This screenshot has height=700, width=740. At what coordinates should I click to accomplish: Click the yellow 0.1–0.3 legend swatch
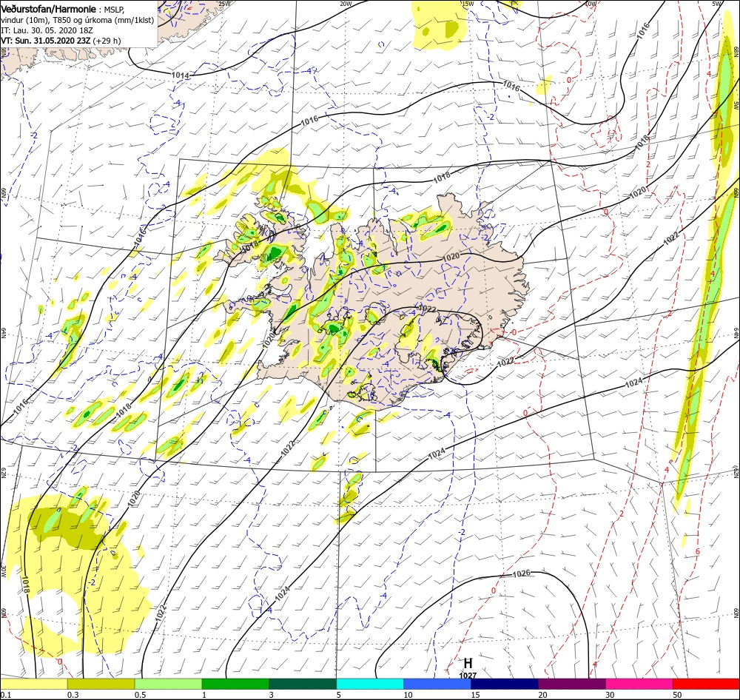34,684
